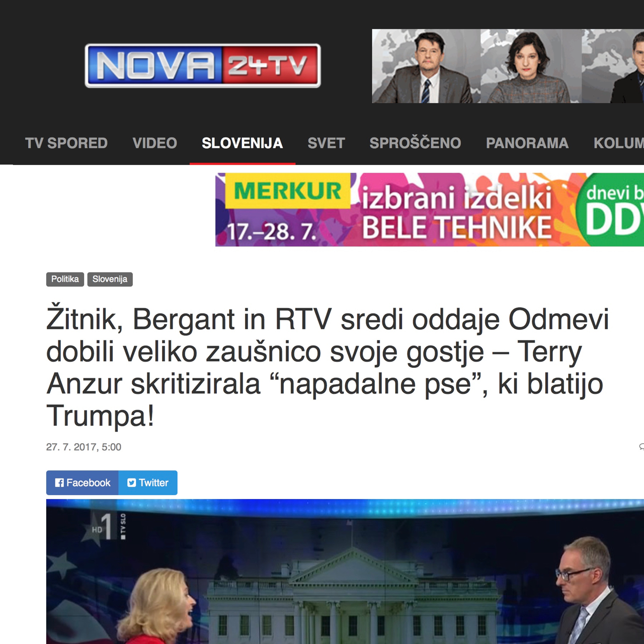644x644 pixels.
Task: Click the article date 27. 7. 2017
Action: 84,447
